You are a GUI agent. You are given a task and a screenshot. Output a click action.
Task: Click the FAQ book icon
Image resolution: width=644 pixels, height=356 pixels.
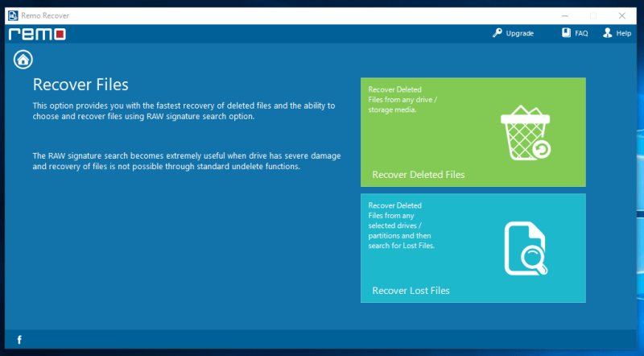point(567,33)
